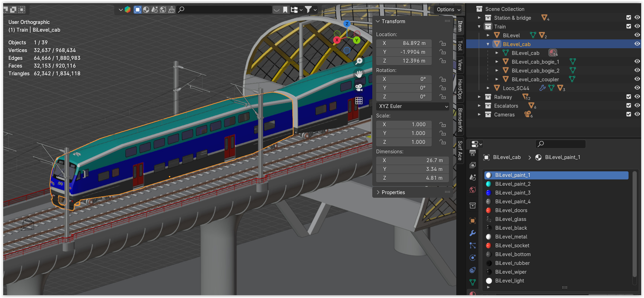644x298 pixels.
Task: Select BiLevel_doors material slot
Action: (556, 210)
